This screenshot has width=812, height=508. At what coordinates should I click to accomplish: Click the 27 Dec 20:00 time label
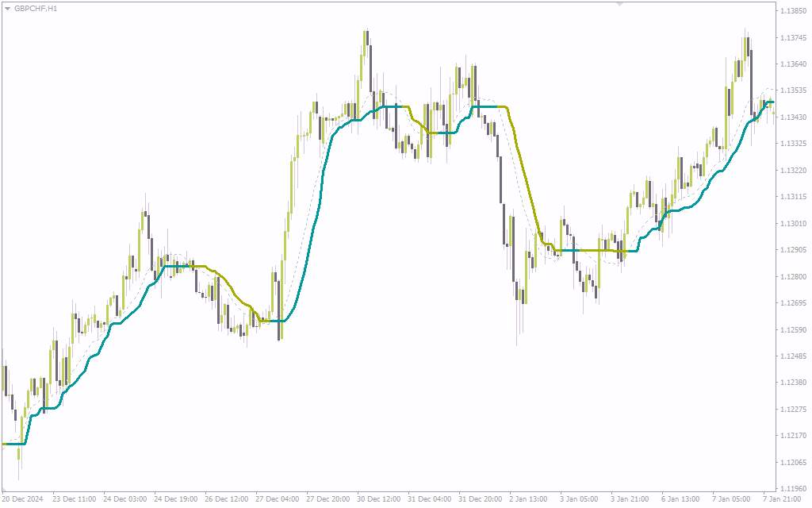[327, 499]
